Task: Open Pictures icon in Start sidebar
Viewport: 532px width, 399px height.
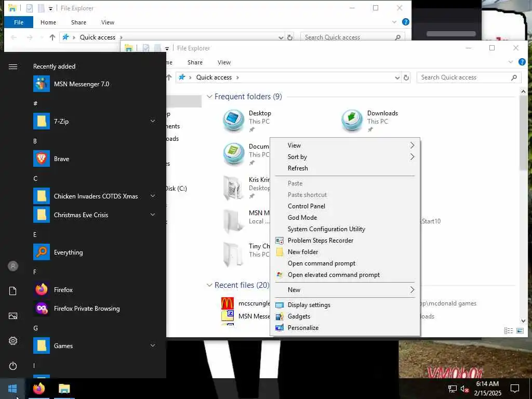Action: [13, 316]
